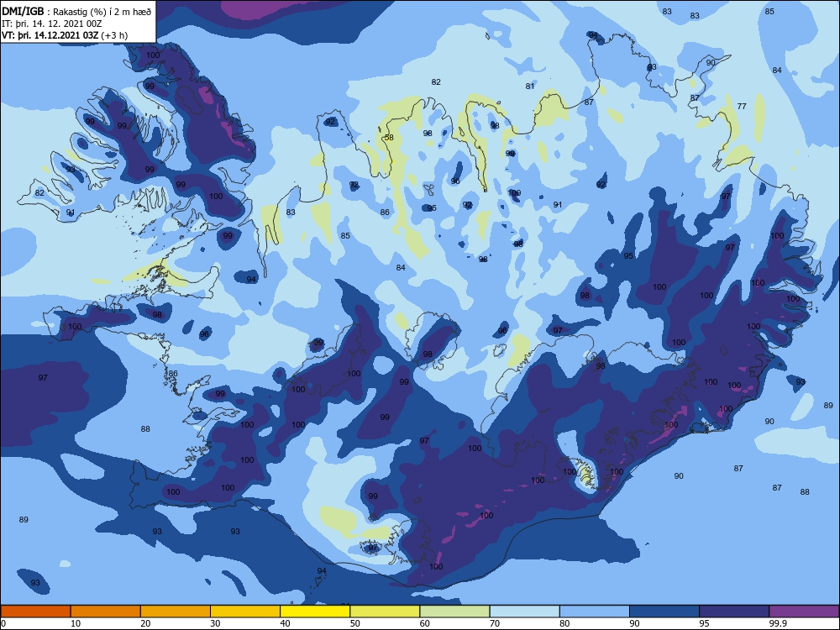Pick the pale yellow 50–60 legend swatch
The width and height of the screenshot is (840, 630).
[x=385, y=612]
